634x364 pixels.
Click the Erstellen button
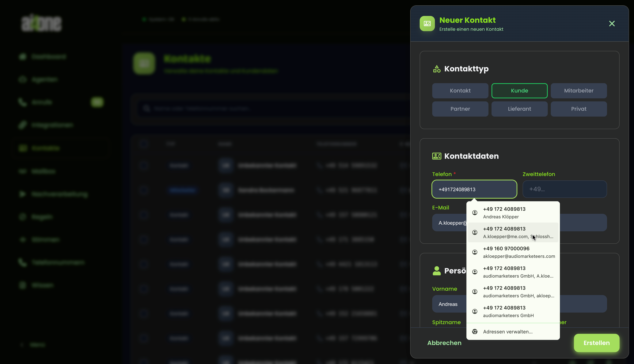pyautogui.click(x=597, y=343)
